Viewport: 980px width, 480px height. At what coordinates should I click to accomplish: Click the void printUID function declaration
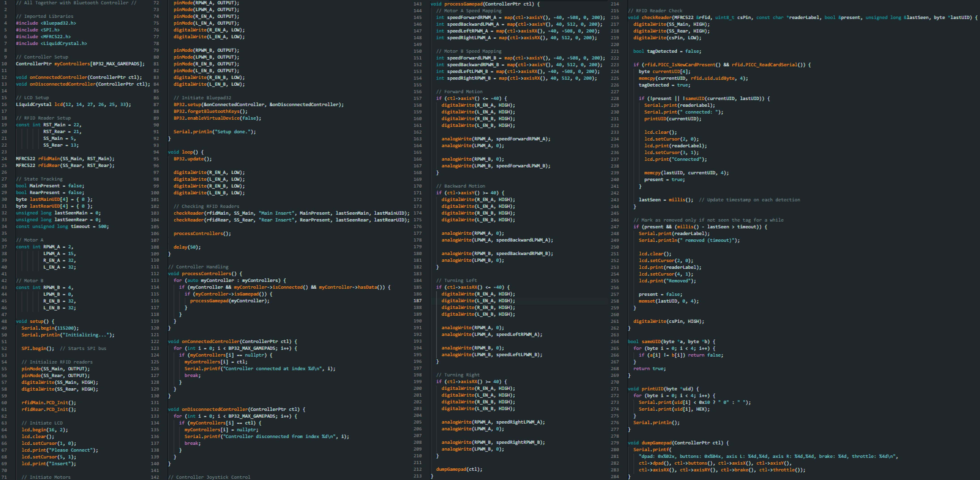(x=663, y=389)
